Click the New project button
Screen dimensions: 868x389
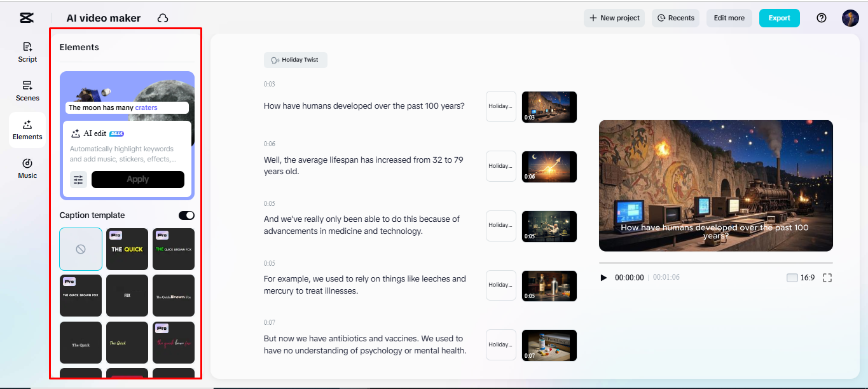click(x=614, y=18)
